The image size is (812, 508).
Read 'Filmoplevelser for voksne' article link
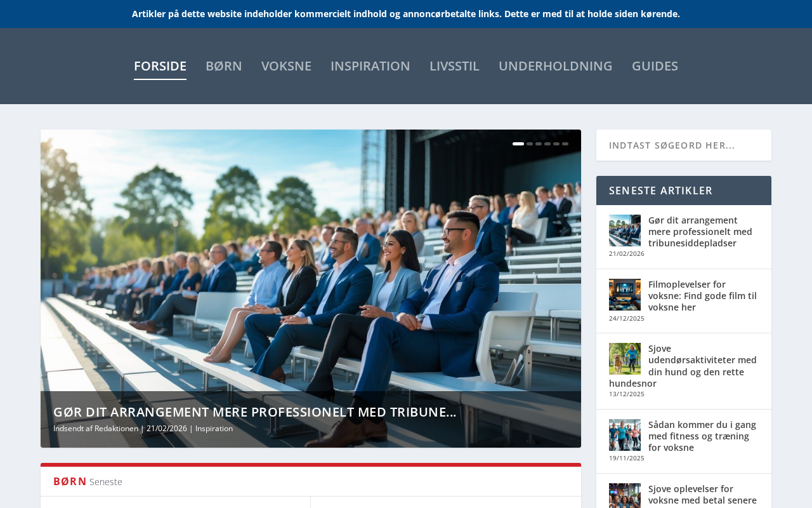tap(702, 296)
